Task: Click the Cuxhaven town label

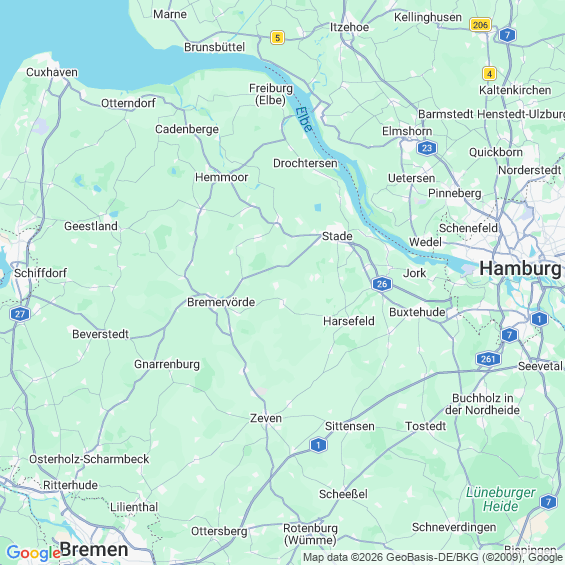Action: (x=52, y=72)
